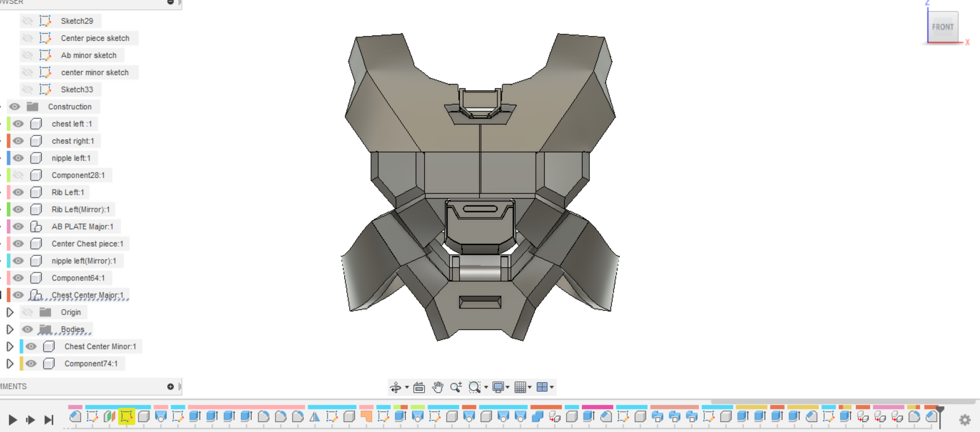Open timeline settings gear icon
Viewport: 980px width, 432px height.
964,420
